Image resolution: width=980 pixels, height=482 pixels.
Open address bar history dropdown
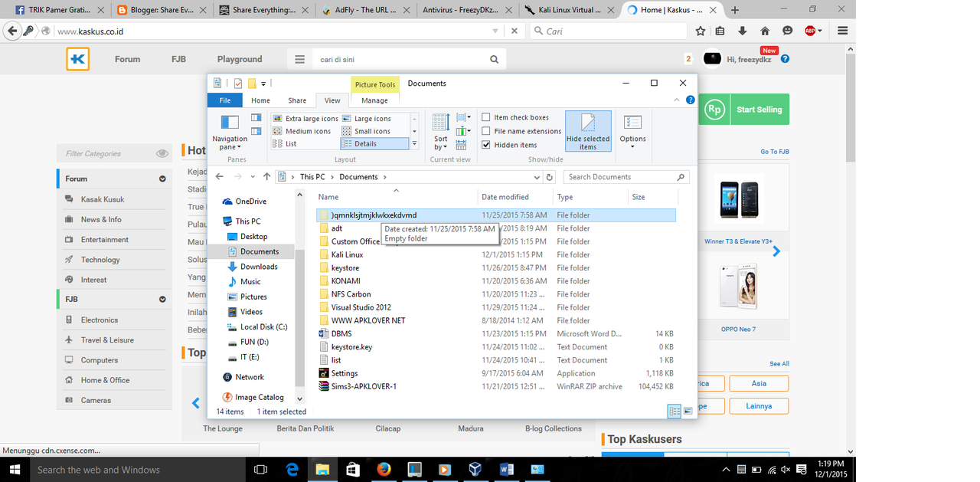point(537,177)
